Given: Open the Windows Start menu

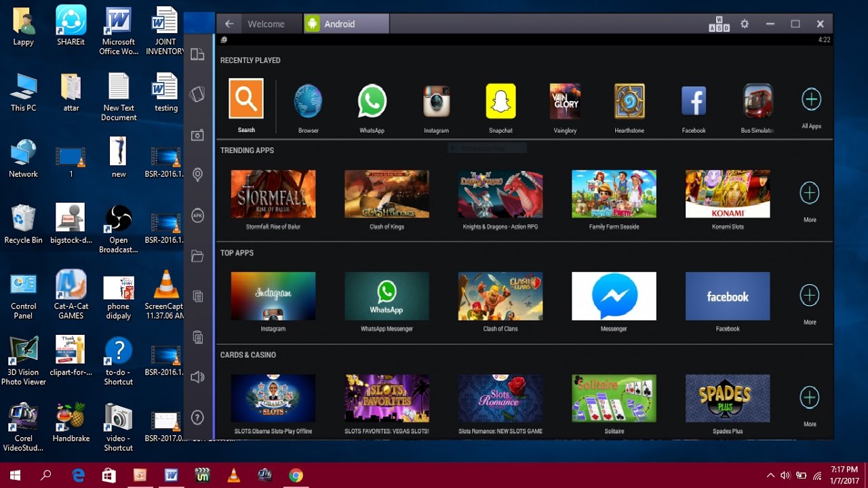Looking at the screenshot, I should 15,475.
